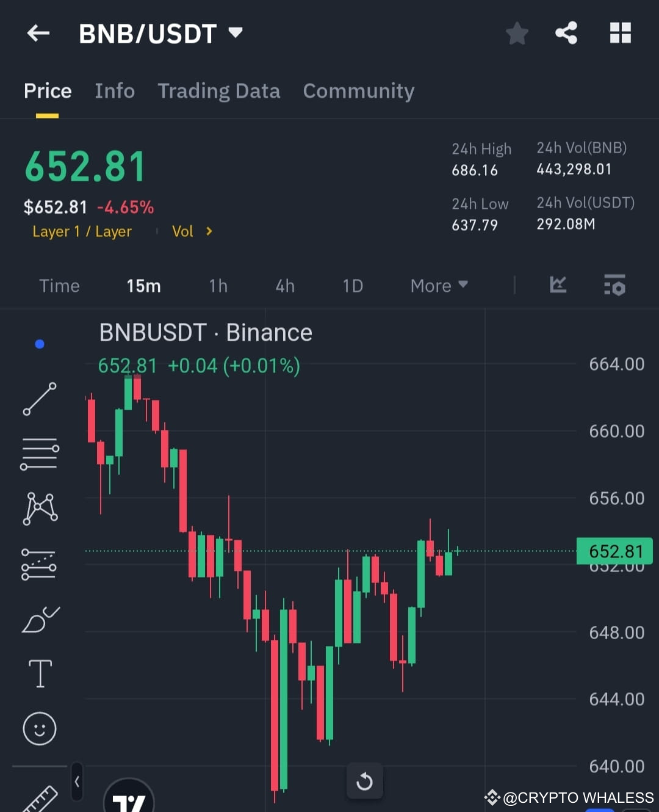The width and height of the screenshot is (659, 812).
Task: Tap the share icon
Action: 566,34
